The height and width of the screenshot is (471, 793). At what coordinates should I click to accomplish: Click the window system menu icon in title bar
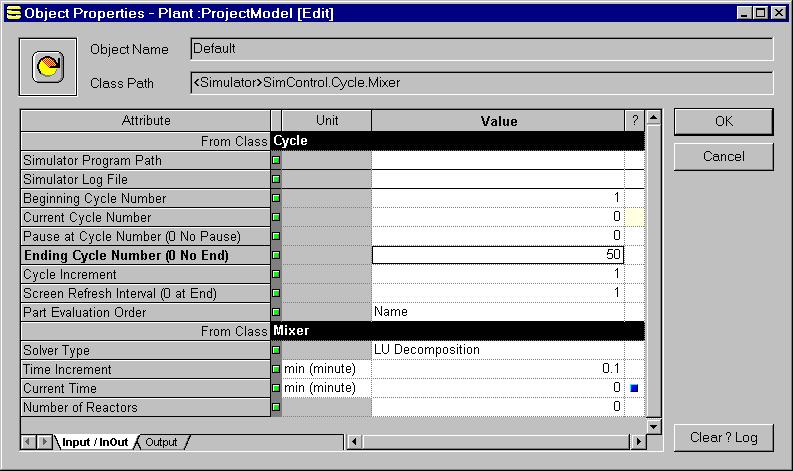(13, 13)
